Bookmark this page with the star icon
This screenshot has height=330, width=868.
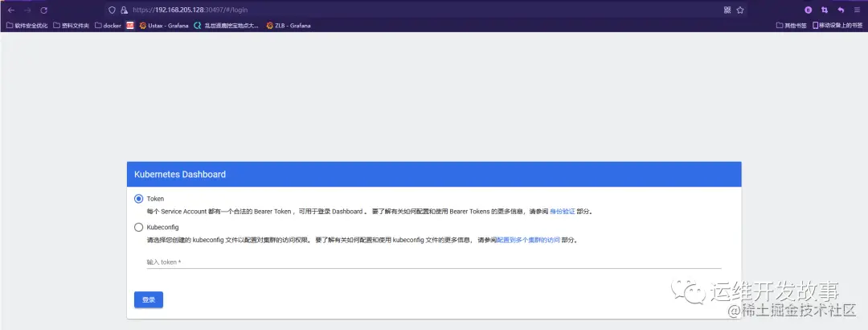[x=740, y=10]
